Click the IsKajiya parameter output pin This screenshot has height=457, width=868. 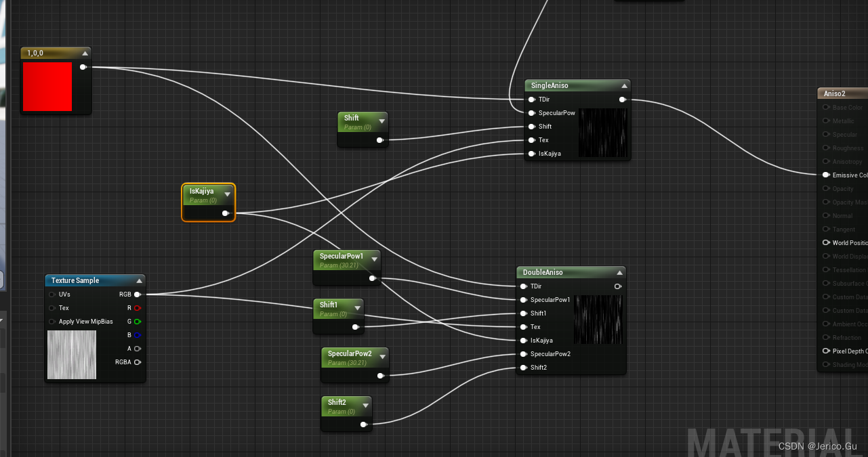pos(226,213)
